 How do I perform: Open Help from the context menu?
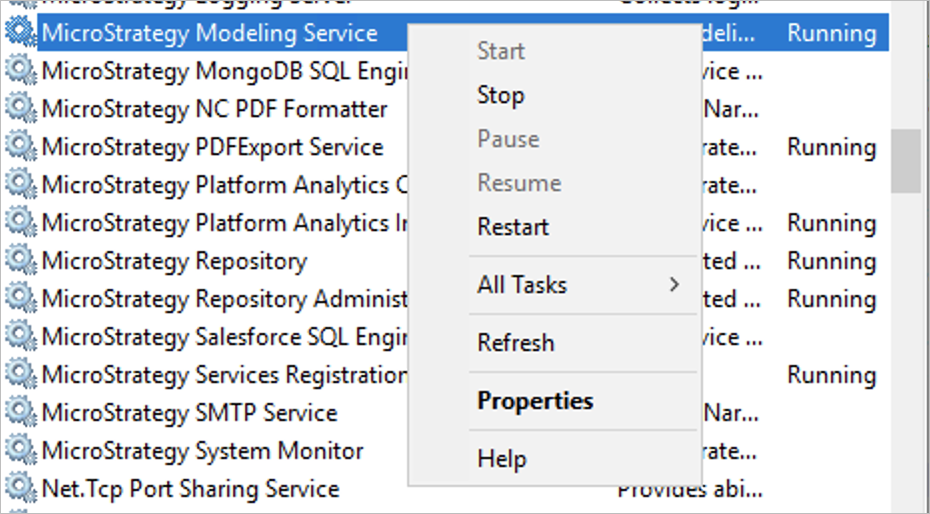click(x=502, y=459)
